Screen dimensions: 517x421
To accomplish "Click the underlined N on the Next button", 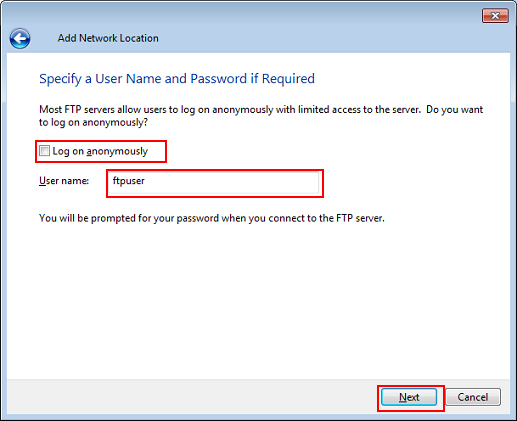I will [402, 397].
